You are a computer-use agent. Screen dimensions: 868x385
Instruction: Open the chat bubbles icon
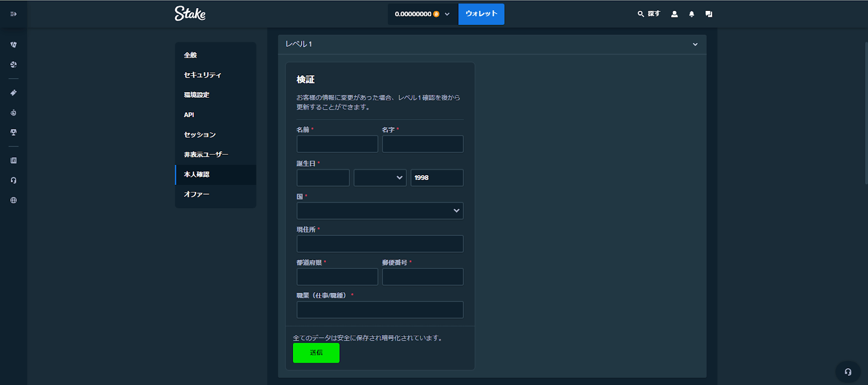coord(709,14)
